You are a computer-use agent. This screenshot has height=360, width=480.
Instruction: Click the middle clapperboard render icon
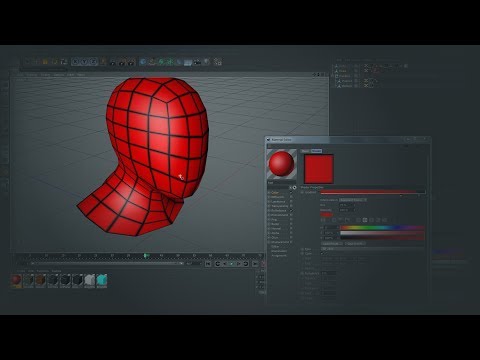pyautogui.click(x=122, y=62)
